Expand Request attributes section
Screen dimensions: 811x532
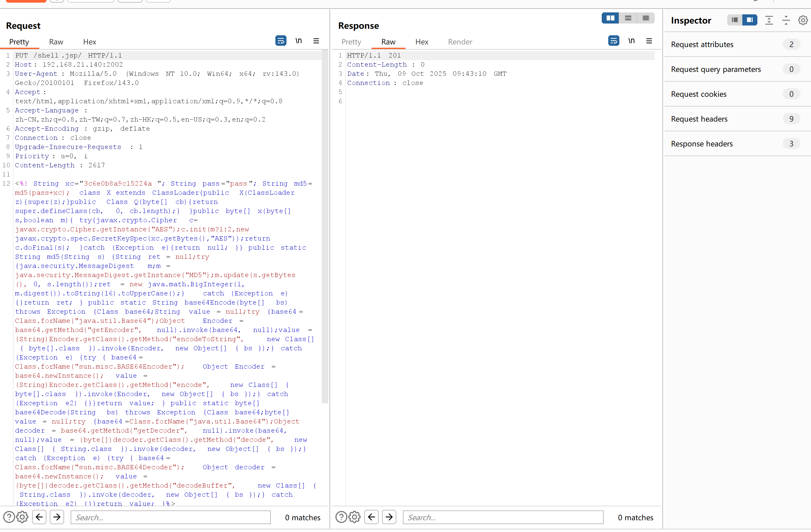(x=702, y=44)
